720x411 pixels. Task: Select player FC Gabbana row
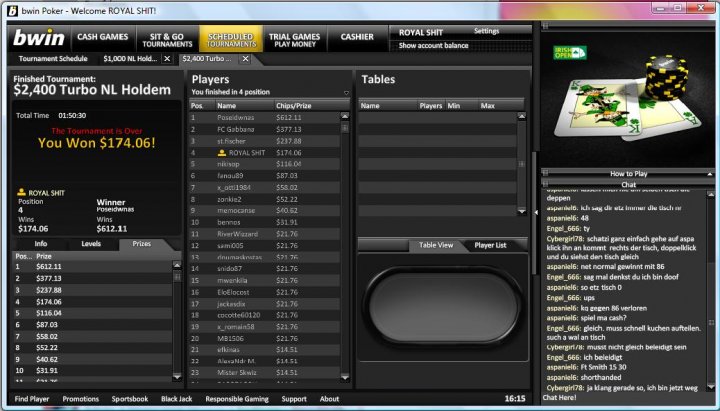[x=264, y=129]
